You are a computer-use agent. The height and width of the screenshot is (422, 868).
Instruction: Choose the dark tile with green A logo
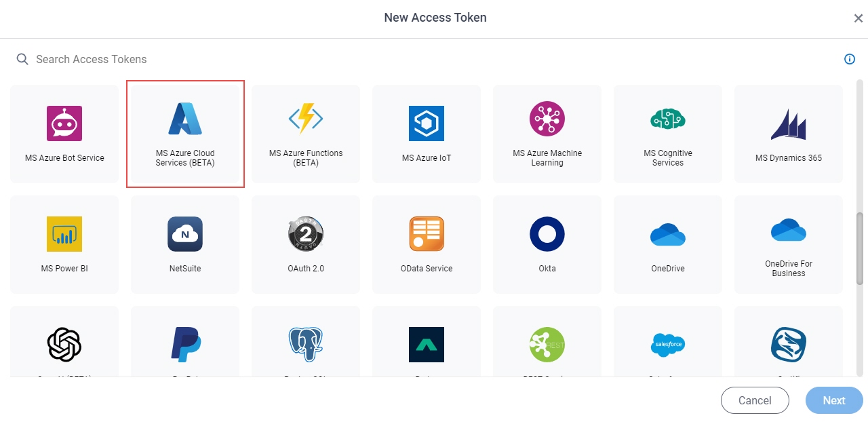pyautogui.click(x=427, y=341)
